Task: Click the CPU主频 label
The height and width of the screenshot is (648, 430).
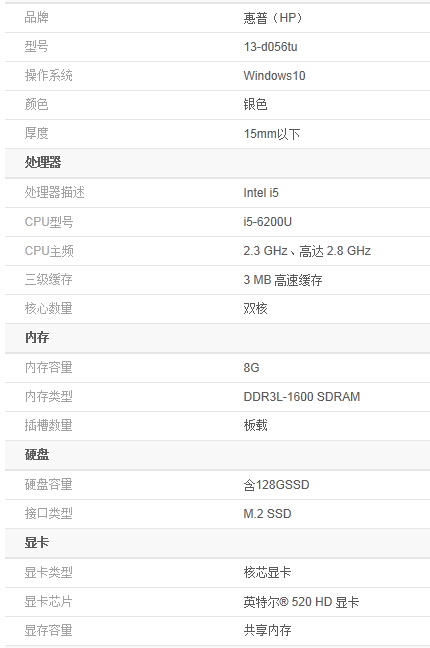Action: [49, 251]
